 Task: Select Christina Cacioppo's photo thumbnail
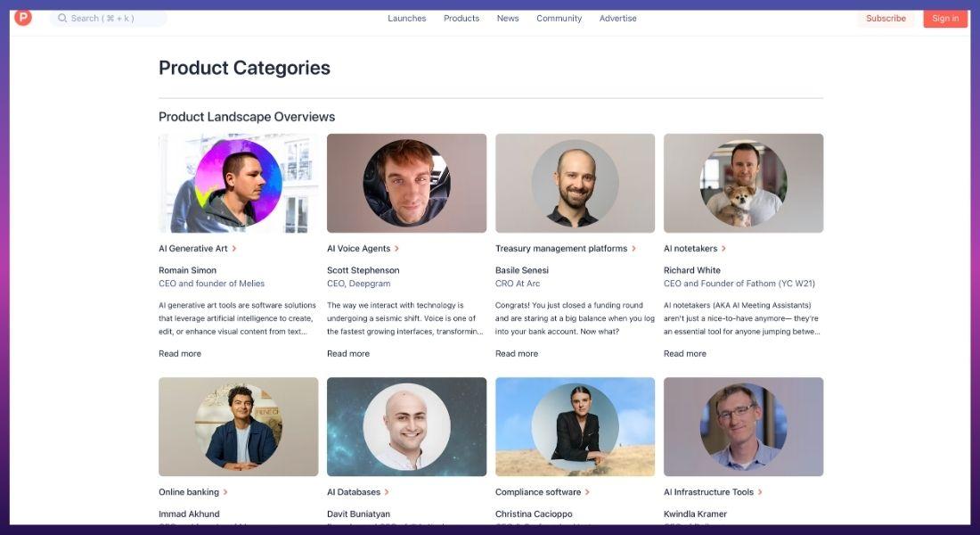pyautogui.click(x=575, y=427)
